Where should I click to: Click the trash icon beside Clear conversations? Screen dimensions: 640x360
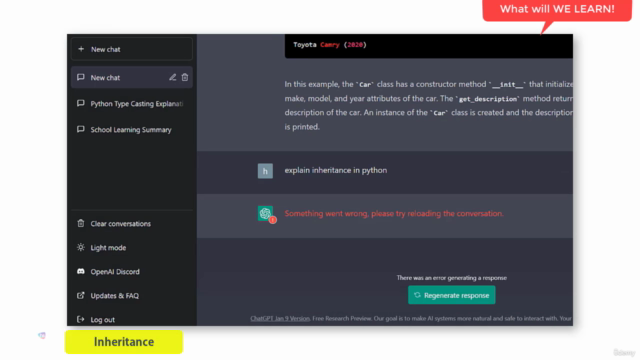coord(81,223)
